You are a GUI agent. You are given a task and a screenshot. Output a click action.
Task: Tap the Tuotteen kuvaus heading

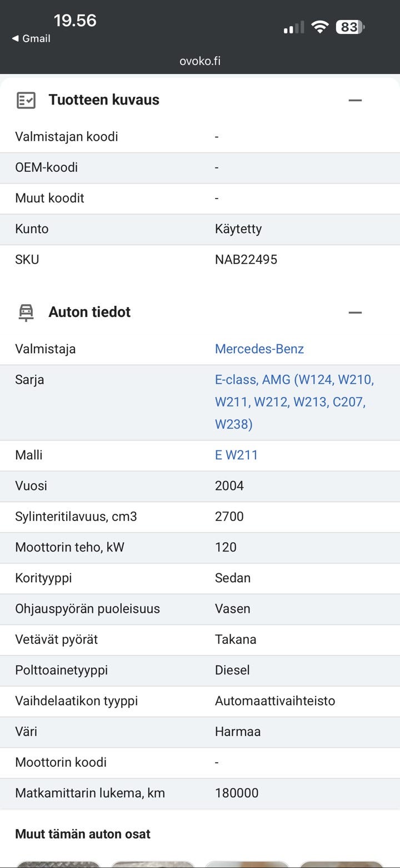pos(104,100)
